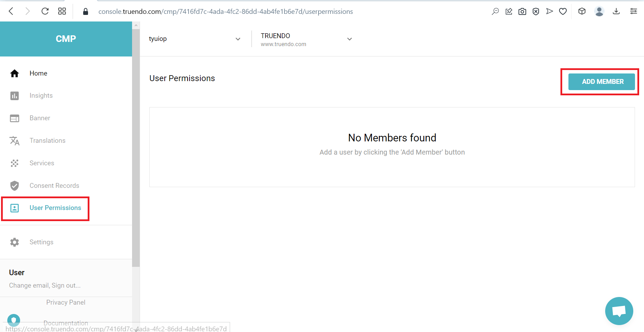Viewport: 644px width, 332px height.
Task: Click the Banner layout icon
Action: click(15, 118)
